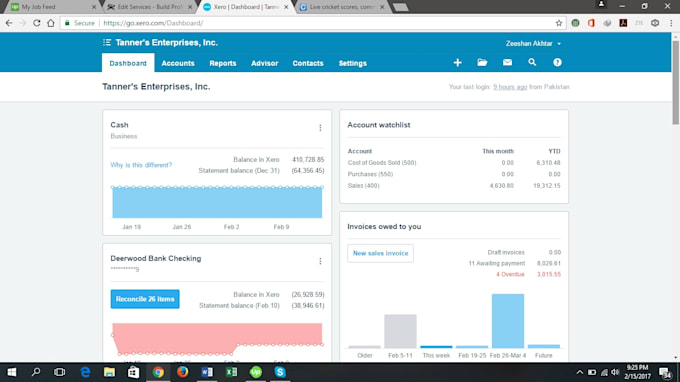Open Task View on the taskbar
Image resolution: width=680 pixels, height=382 pixels.
point(59,372)
